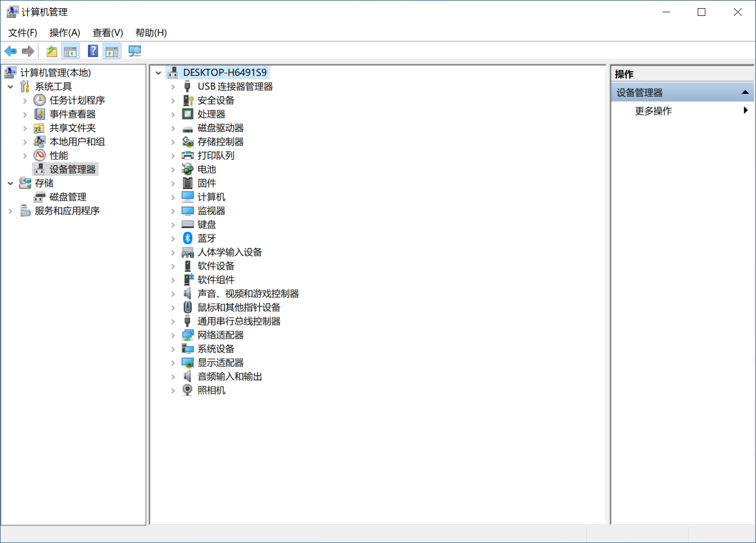The image size is (756, 543).
Task: Click the blue Help question mark icon
Action: 93,51
